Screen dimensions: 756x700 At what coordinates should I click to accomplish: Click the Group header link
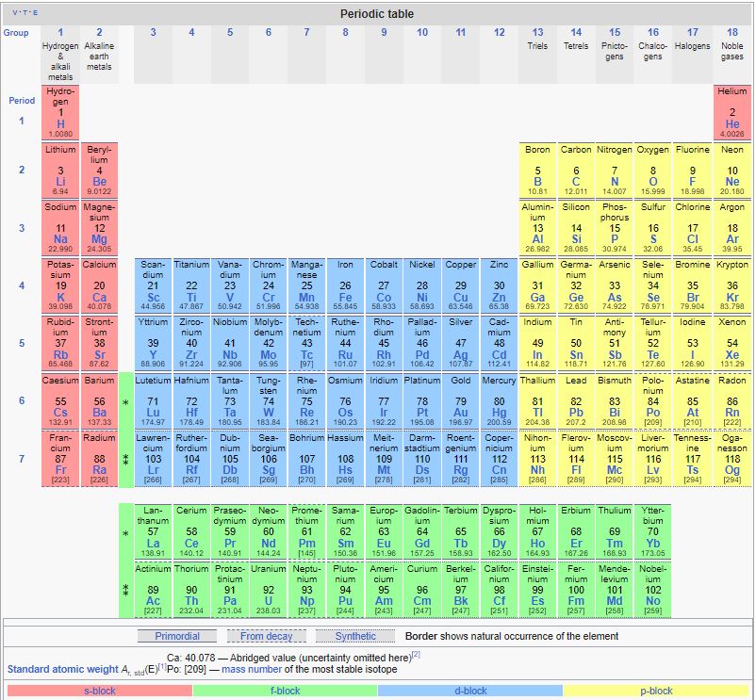16,33
